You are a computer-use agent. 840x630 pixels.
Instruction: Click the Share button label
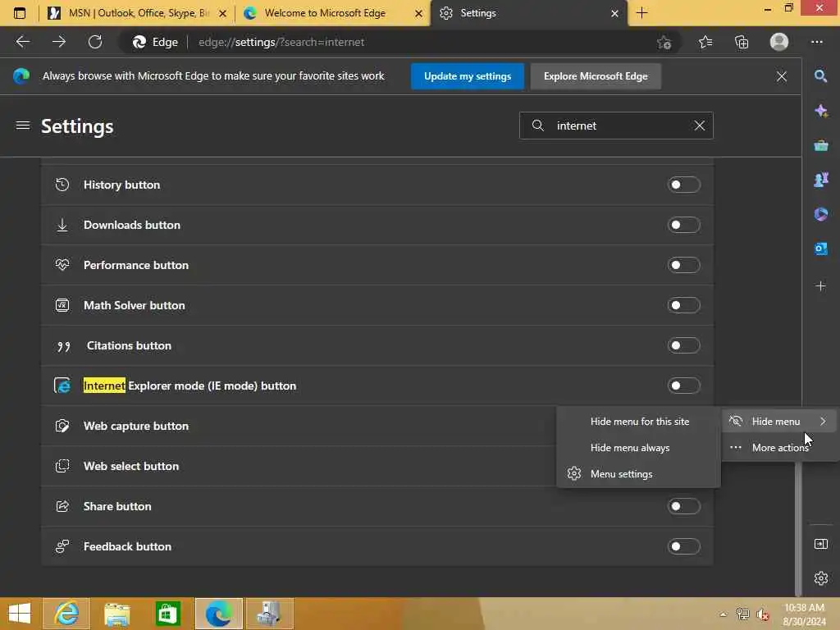pyautogui.click(x=117, y=506)
